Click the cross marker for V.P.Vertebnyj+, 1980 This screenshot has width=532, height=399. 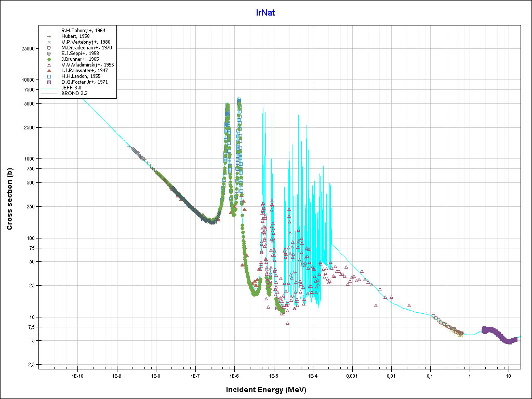pos(49,42)
